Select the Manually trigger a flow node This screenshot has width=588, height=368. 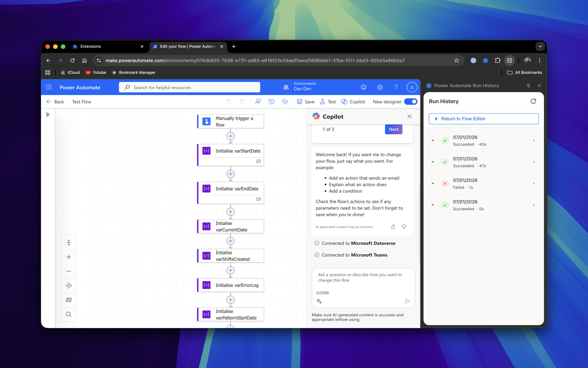click(x=231, y=121)
